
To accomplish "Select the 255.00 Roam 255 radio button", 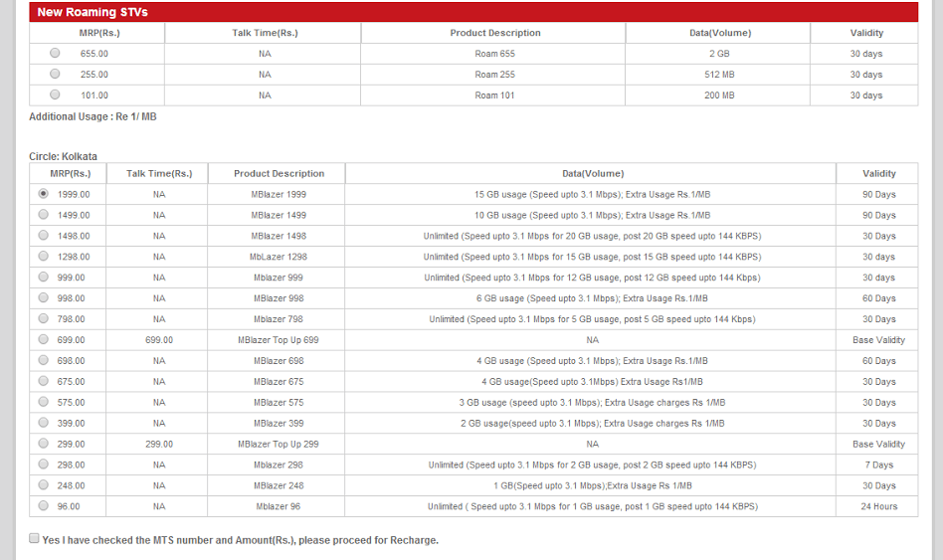I will (x=55, y=74).
